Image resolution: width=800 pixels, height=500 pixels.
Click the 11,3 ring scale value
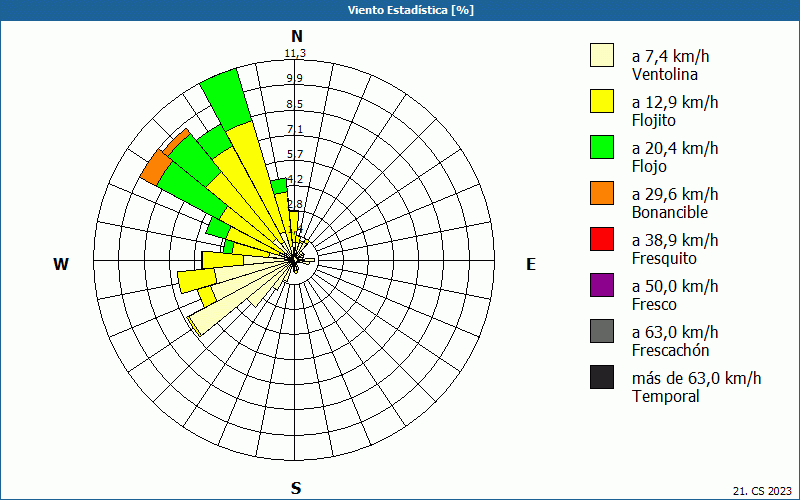click(295, 54)
